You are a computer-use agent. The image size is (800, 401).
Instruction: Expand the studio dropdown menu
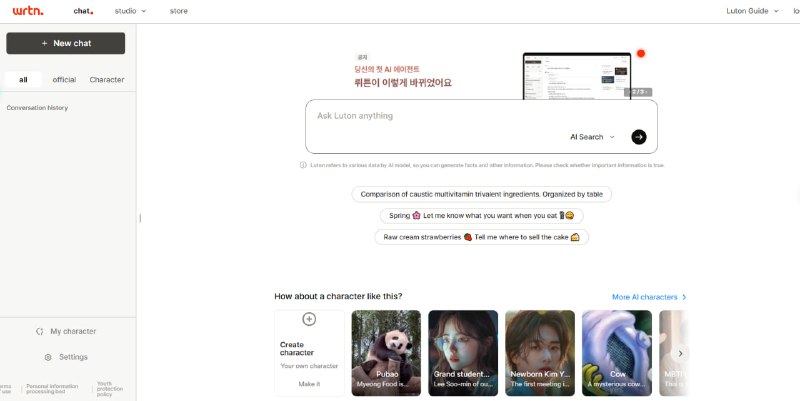tap(131, 11)
